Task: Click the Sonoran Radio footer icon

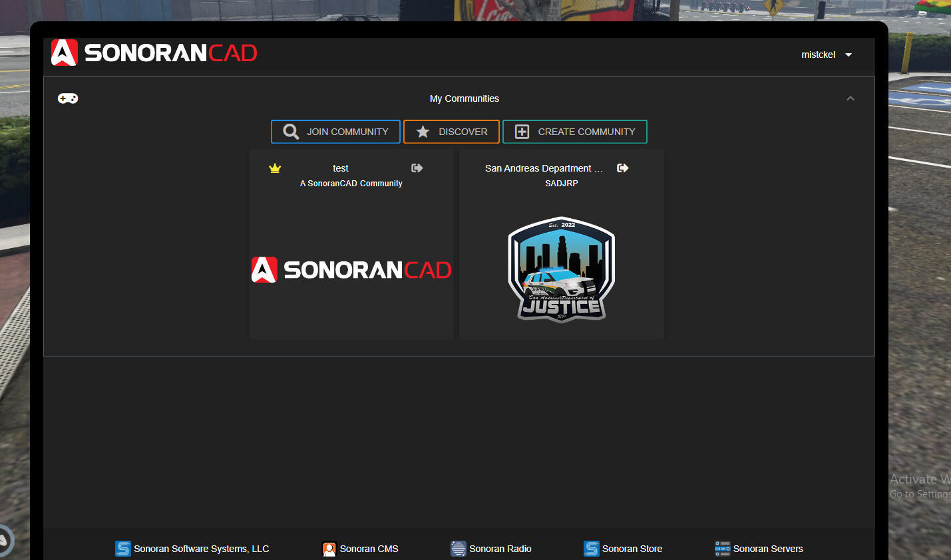Action: coord(459,549)
